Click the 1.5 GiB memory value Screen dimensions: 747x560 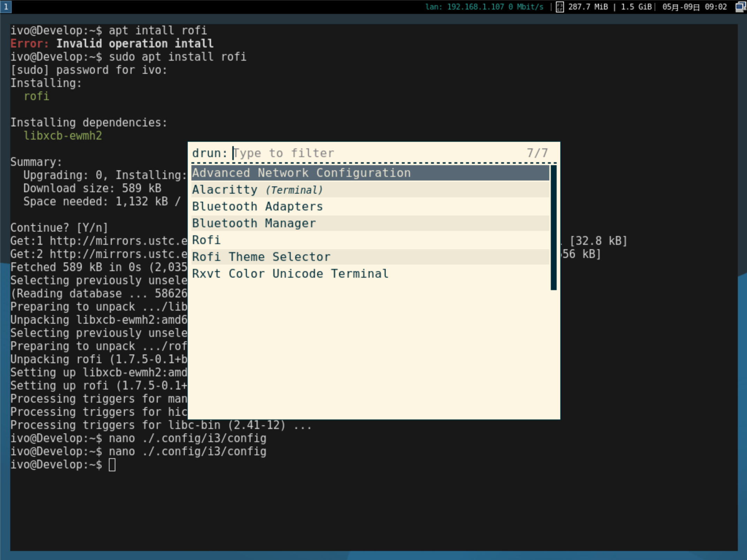click(636, 7)
